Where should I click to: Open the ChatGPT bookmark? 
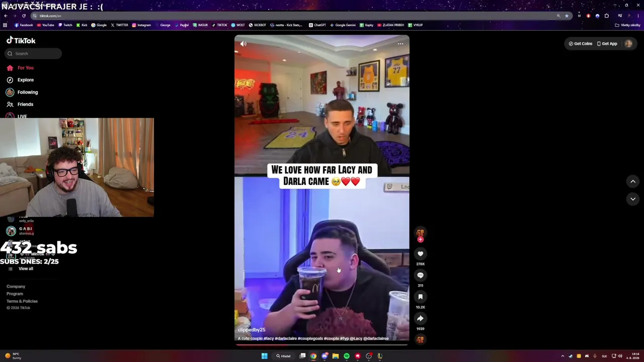[x=317, y=25]
